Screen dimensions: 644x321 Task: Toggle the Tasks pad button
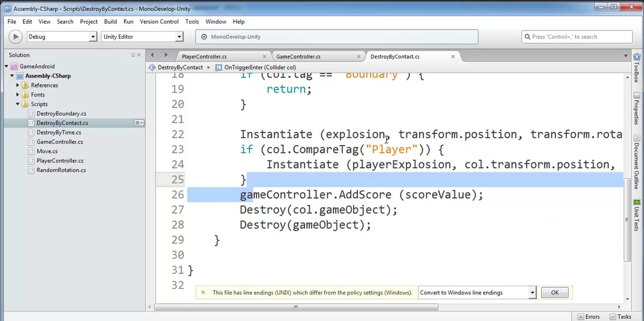click(621, 317)
